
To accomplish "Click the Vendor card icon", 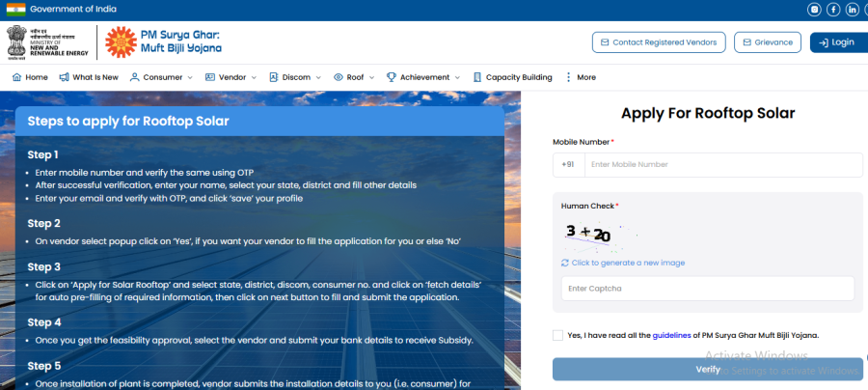I will coord(210,77).
